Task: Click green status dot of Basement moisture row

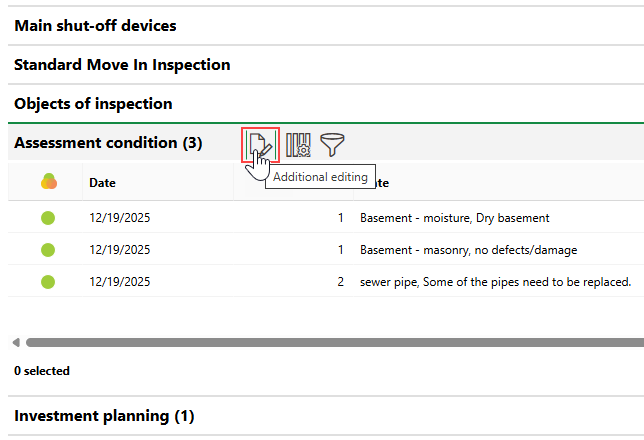Action: click(x=48, y=218)
